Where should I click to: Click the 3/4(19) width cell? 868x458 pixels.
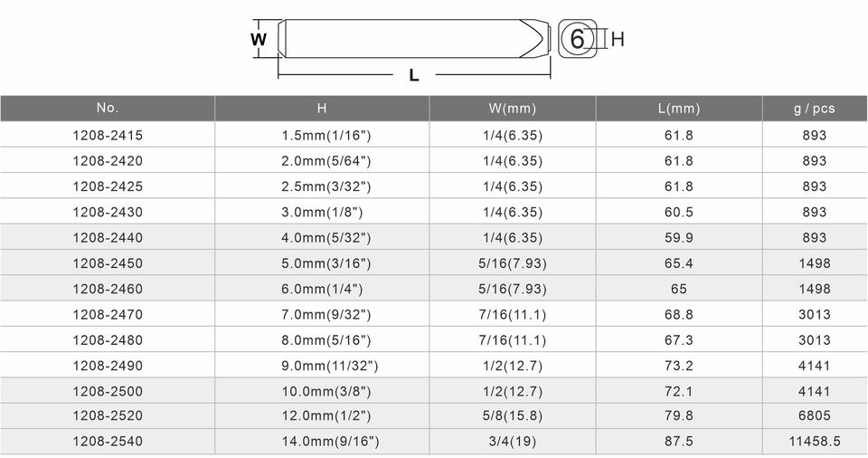point(512,442)
